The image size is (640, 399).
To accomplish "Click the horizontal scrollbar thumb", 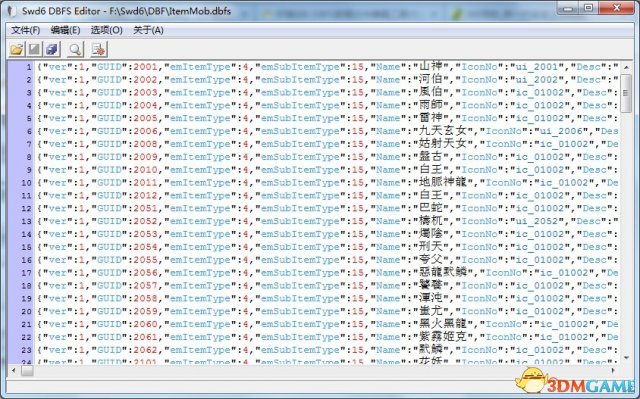I will 27,370.
